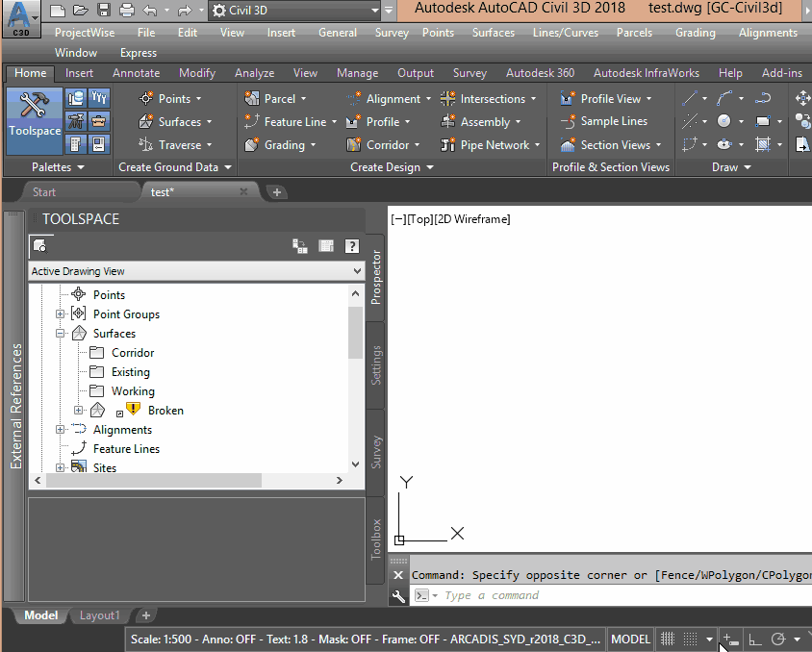The width and height of the screenshot is (812, 652).
Task: Switch to the Annotate ribbon tab
Action: (x=137, y=73)
